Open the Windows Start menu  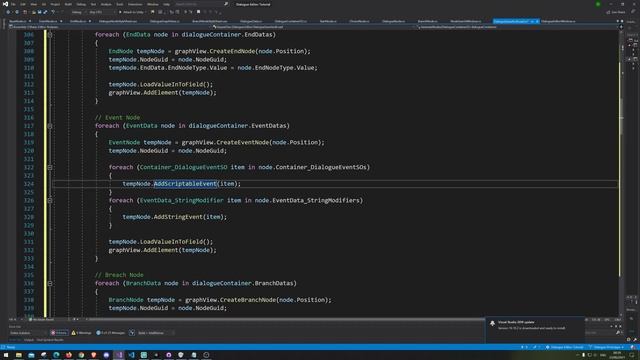click(6, 355)
